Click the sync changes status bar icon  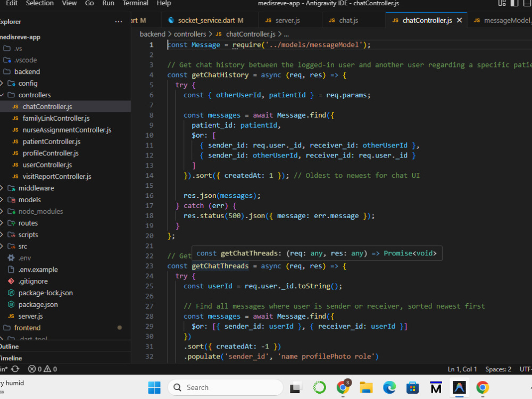15,369
